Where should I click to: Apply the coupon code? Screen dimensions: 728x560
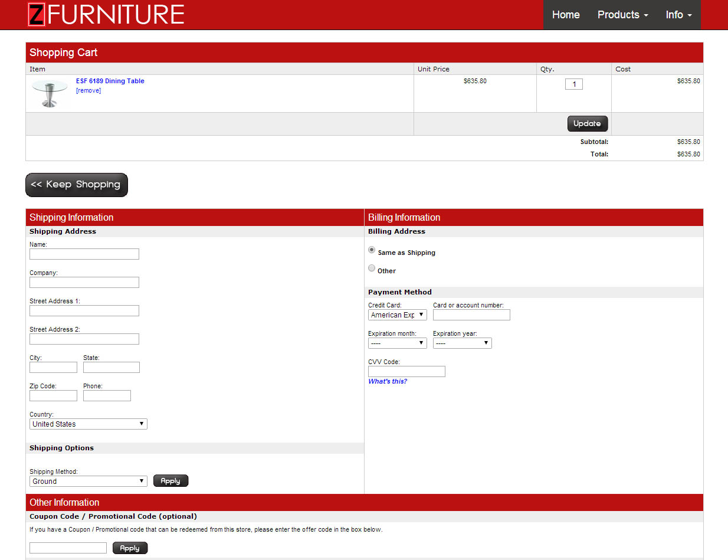[x=130, y=548]
